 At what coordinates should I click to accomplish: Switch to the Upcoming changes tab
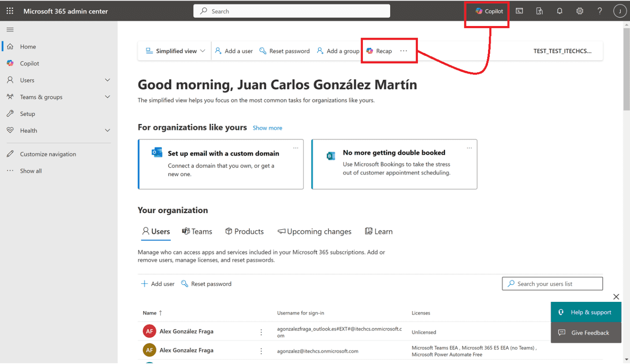[314, 231]
